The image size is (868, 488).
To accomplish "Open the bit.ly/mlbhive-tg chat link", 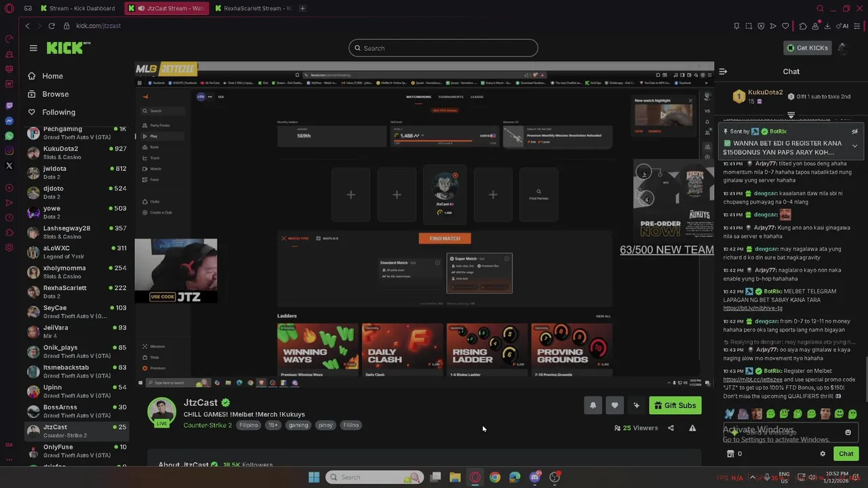I will 753,308.
